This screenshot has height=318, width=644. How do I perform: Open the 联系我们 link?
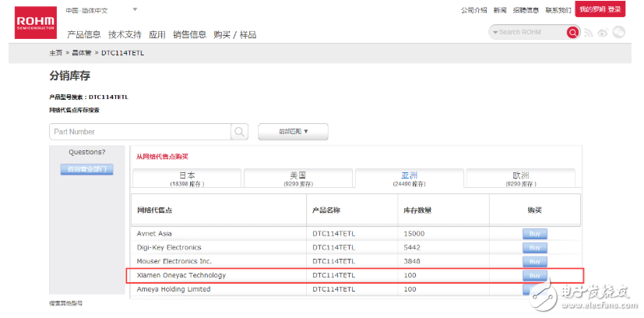[558, 10]
